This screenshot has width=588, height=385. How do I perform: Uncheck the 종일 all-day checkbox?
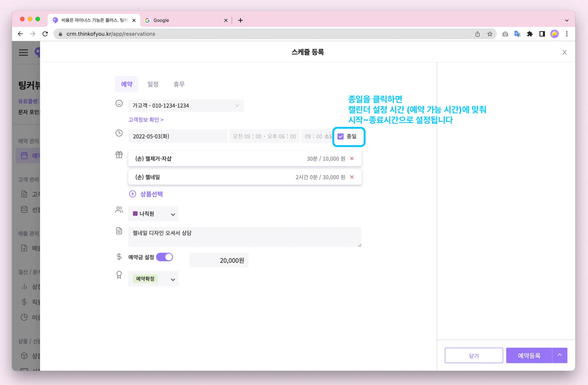pyautogui.click(x=341, y=136)
